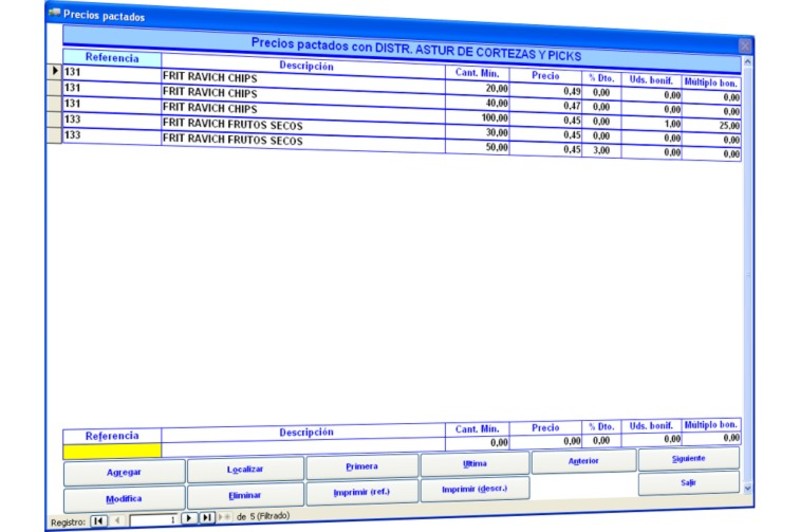The width and height of the screenshot is (800, 532).
Task: Click the next record navigation arrow
Action: [189, 519]
